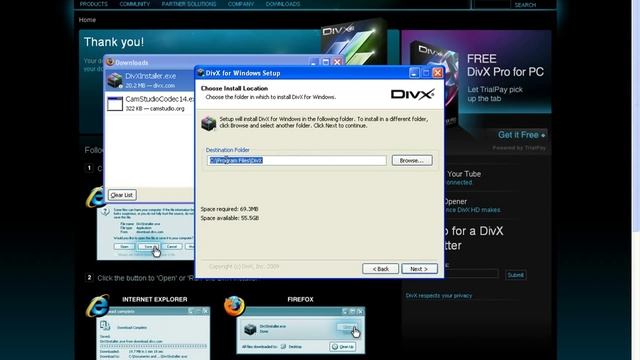The image size is (640, 360).
Task: Click Firefox icon in Downloads title bar
Action: (110, 62)
